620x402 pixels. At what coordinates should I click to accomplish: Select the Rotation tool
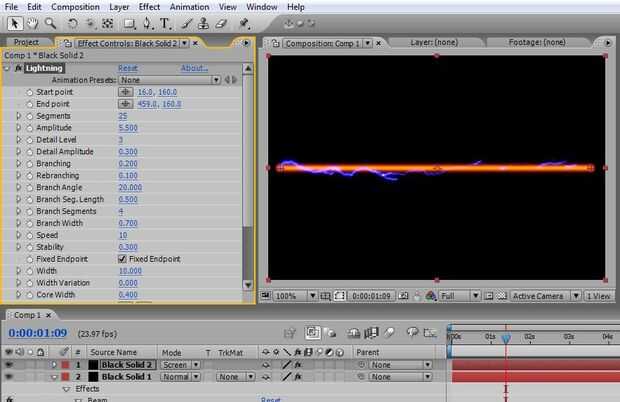tap(73, 23)
